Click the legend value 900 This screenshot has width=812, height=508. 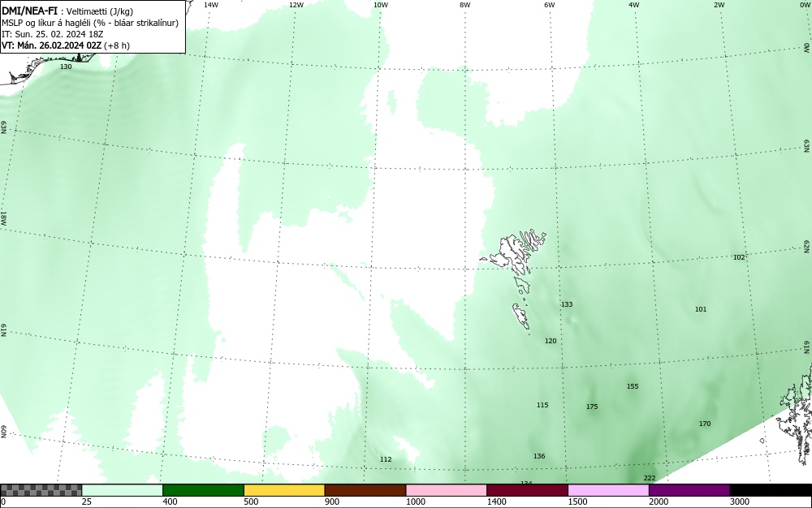(x=332, y=502)
